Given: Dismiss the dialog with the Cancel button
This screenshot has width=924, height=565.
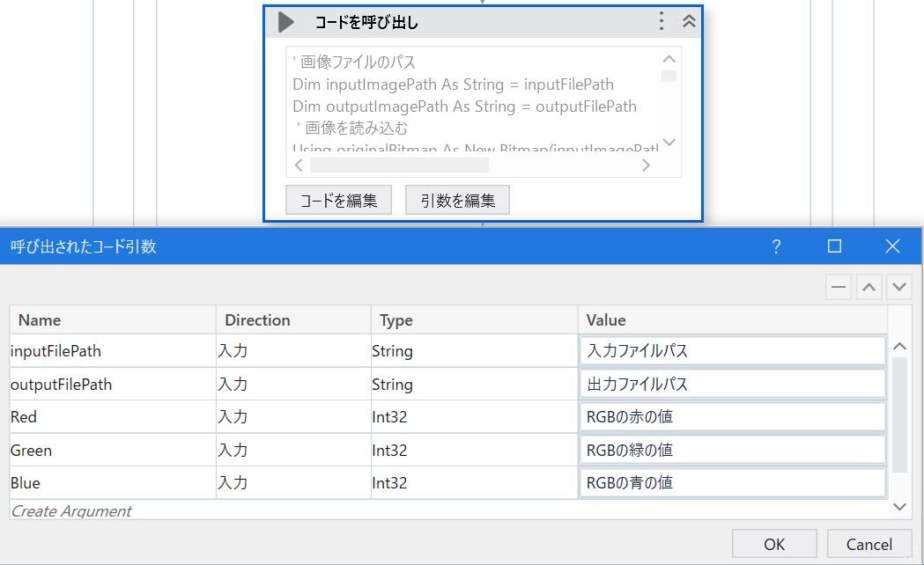Looking at the screenshot, I should 870,543.
